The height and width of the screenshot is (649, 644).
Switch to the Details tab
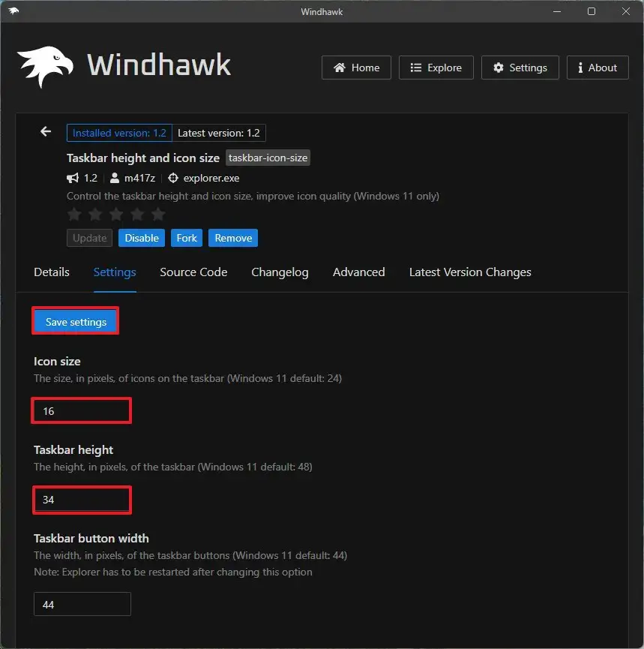(52, 272)
